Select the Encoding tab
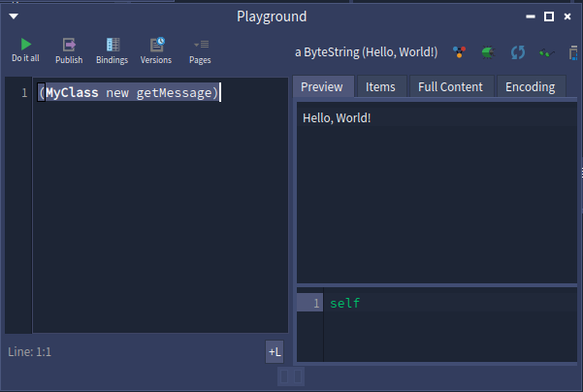Screen dimensions: 583x392 (531, 86)
